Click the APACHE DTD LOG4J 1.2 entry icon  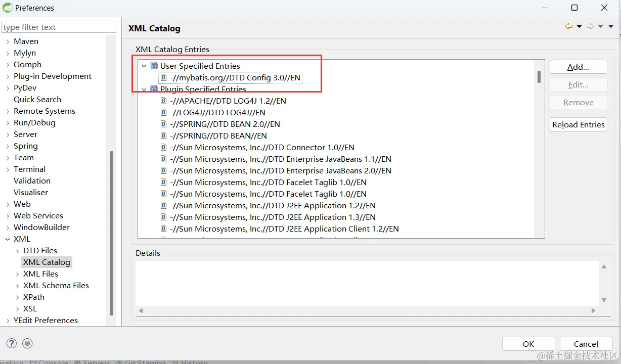click(x=163, y=101)
